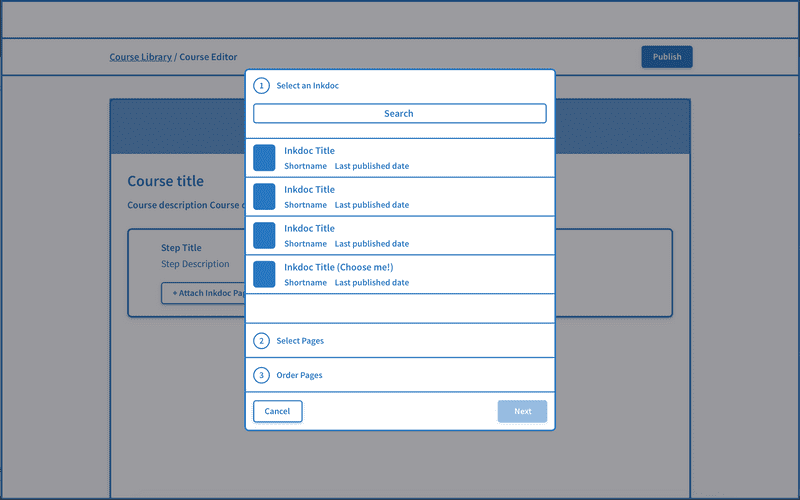Click the Step Title text

click(181, 247)
